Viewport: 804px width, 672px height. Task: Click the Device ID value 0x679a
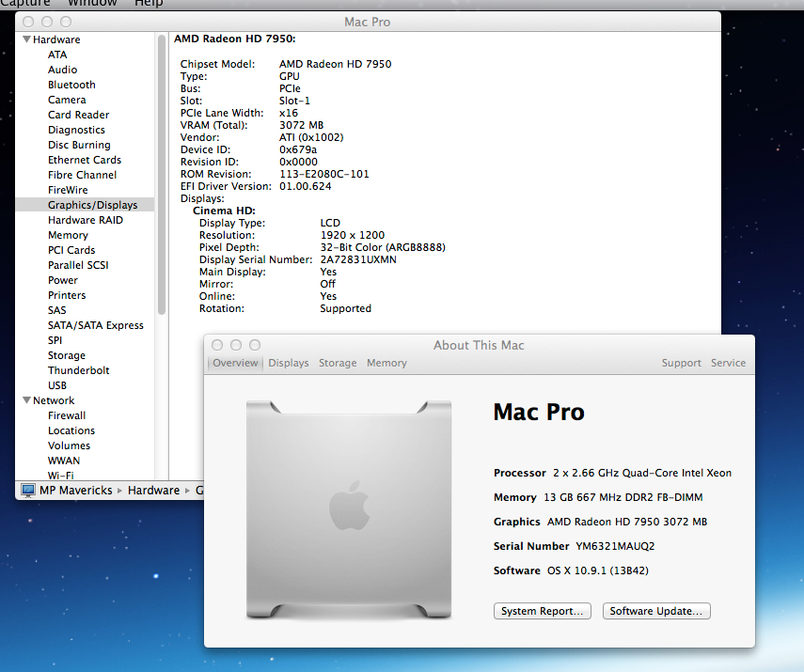[298, 149]
